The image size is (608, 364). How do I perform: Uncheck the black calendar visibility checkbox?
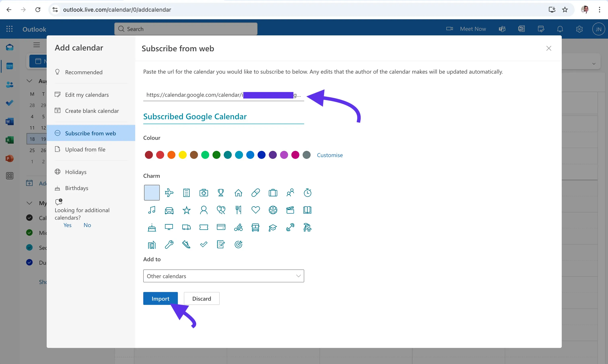click(x=29, y=218)
